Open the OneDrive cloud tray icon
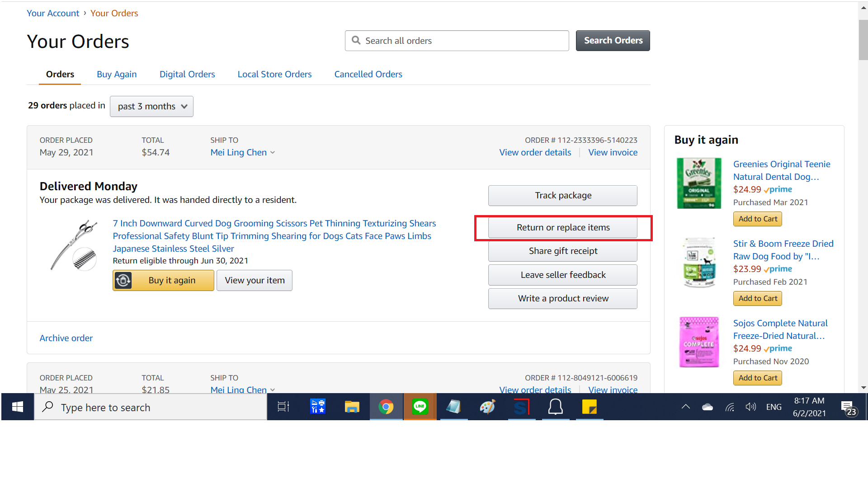This screenshot has height=488, width=868. [708, 407]
